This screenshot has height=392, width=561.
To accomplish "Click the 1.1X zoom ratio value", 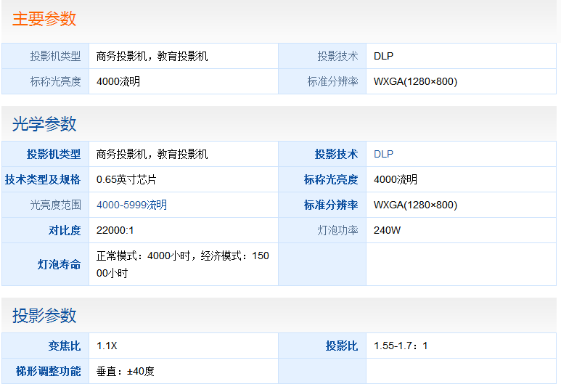I will point(107,346).
